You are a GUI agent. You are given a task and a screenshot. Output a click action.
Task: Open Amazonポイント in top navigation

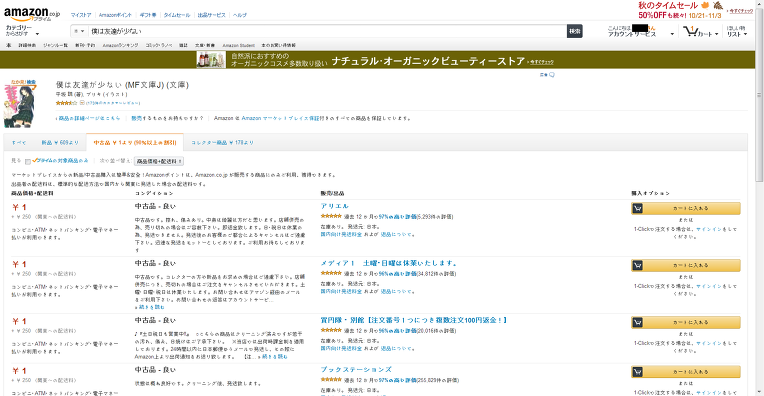tap(115, 15)
